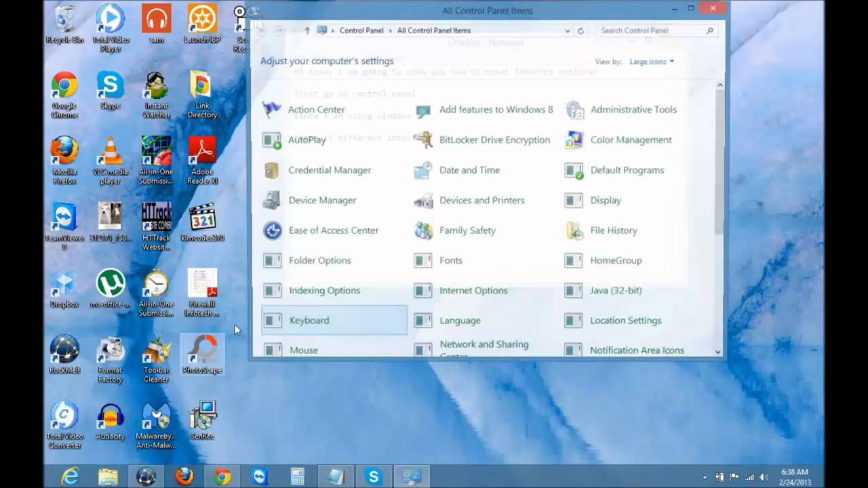The width and height of the screenshot is (868, 488).
Task: Open the Fonts icon
Action: [x=423, y=261]
